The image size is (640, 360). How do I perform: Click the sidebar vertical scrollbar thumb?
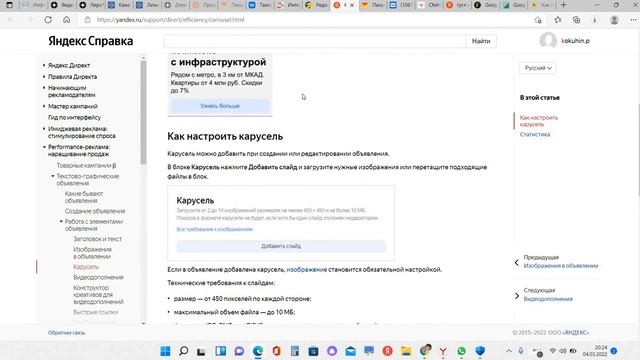143,112
